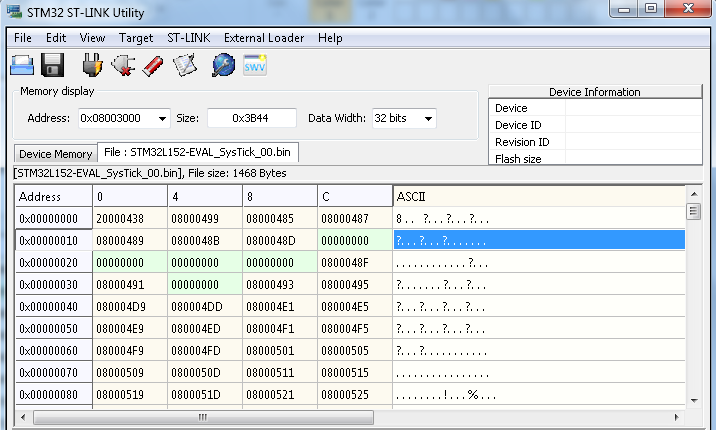Maximize the ST-LINK Utility window
716x430 pixels.
(651, 8)
